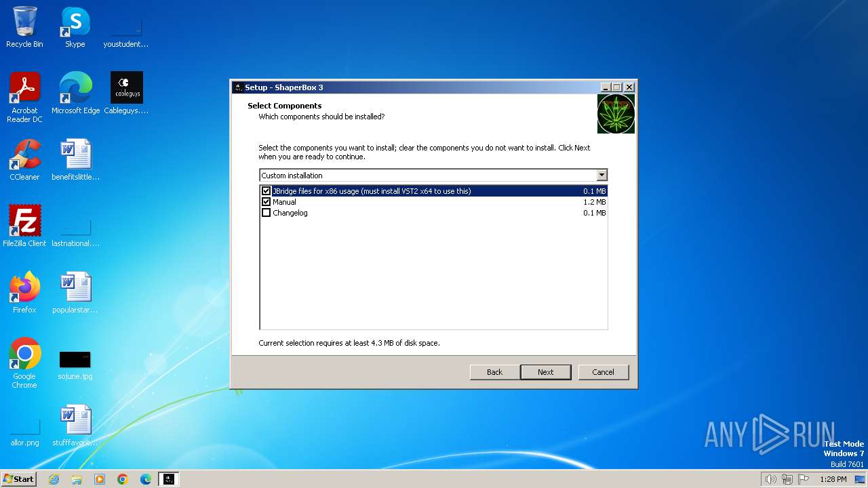Open the benefitslittle Word document
This screenshot has height=488, width=868.
75,160
